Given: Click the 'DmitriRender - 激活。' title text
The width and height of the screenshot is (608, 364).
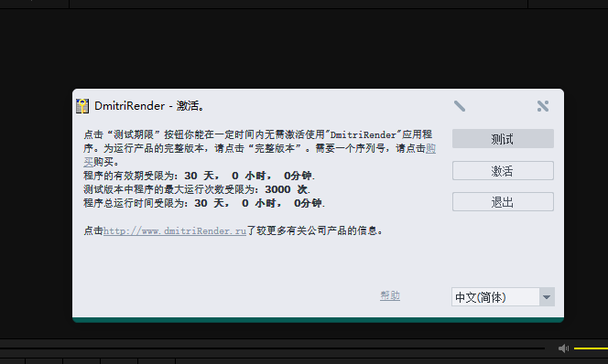Looking at the screenshot, I should coord(149,106).
